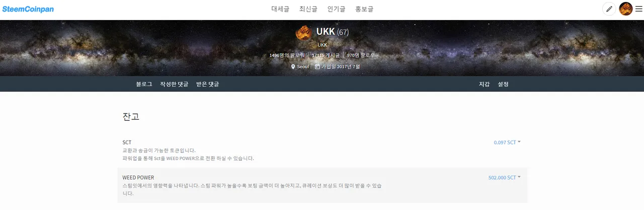Expand the 0.097 SCT balance dropdown

(x=507, y=142)
